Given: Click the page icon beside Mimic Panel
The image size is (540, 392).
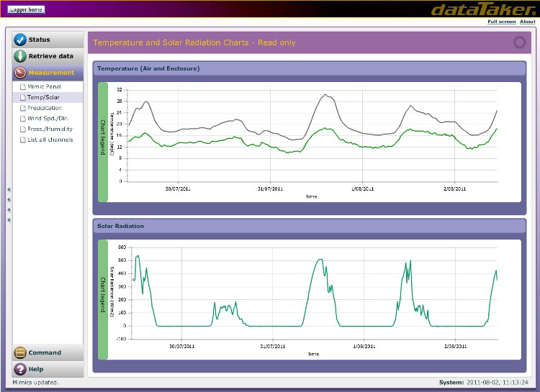Looking at the screenshot, I should (x=22, y=87).
